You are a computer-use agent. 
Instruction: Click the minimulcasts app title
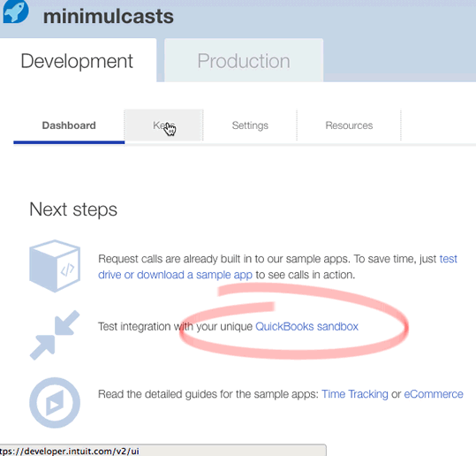pyautogui.click(x=109, y=16)
